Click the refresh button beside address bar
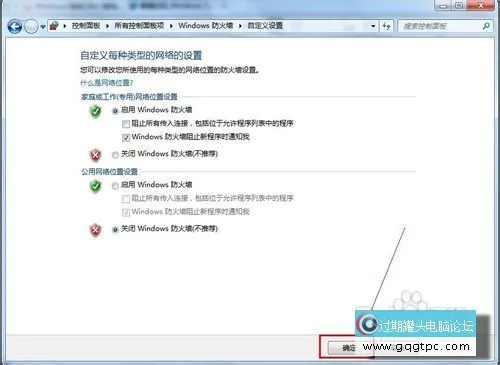 pyautogui.click(x=386, y=26)
